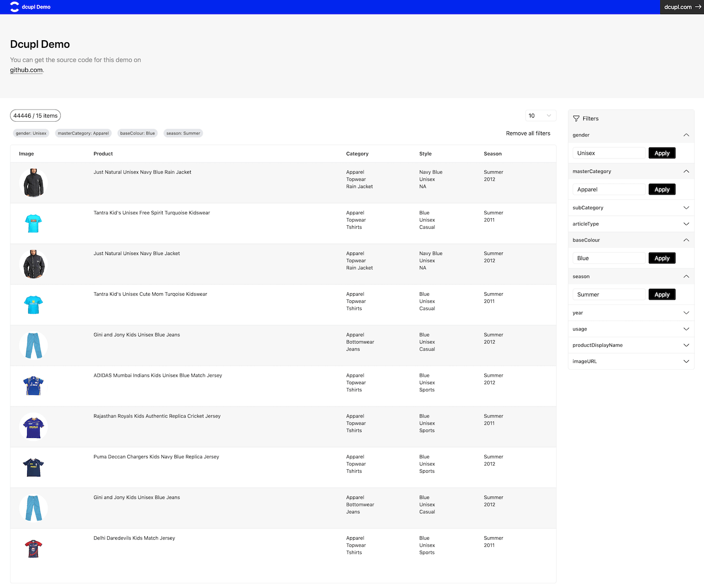Click Puma Deccan Chargers jersey thumbnail

click(x=34, y=467)
